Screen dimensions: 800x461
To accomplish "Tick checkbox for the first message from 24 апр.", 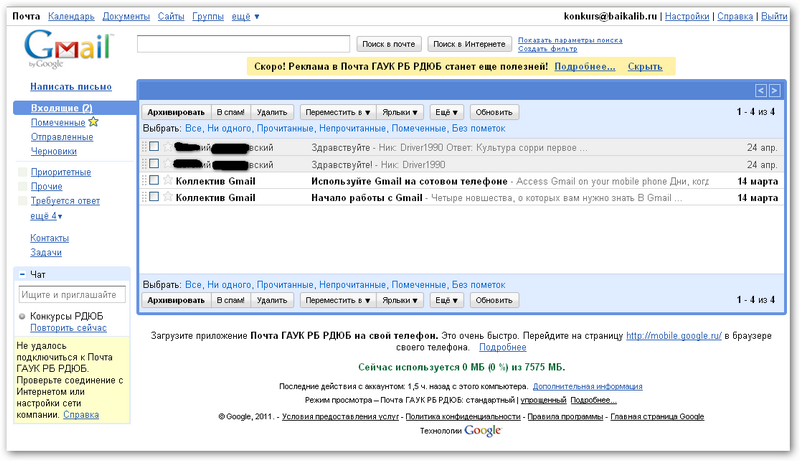I will (154, 147).
